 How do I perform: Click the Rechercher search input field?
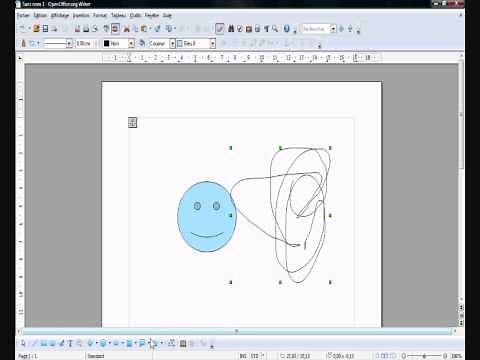click(x=315, y=29)
